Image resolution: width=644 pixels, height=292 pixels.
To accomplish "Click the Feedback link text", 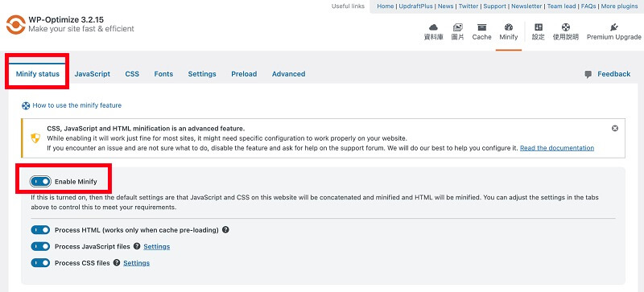I will 613,74.
